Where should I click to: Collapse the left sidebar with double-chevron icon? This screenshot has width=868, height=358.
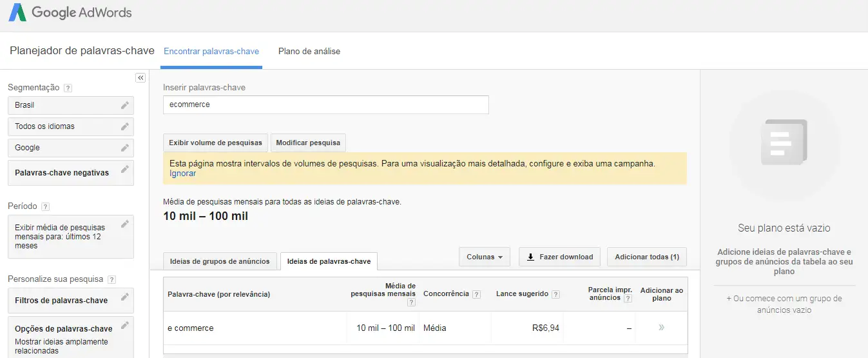(140, 77)
